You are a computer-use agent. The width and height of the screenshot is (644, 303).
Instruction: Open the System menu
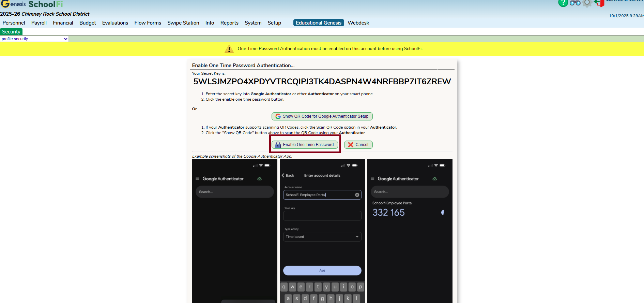[253, 23]
